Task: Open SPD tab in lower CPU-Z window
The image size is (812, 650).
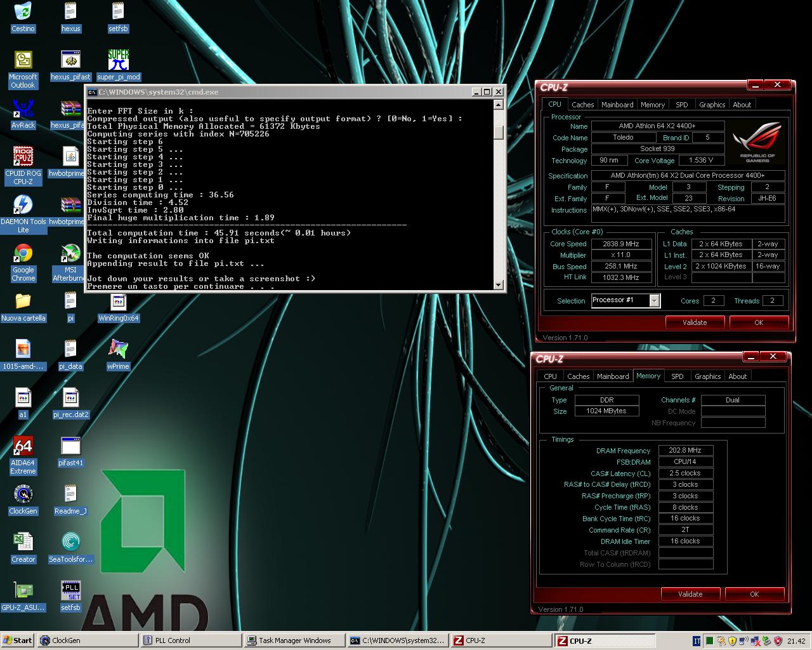Action: (677, 376)
